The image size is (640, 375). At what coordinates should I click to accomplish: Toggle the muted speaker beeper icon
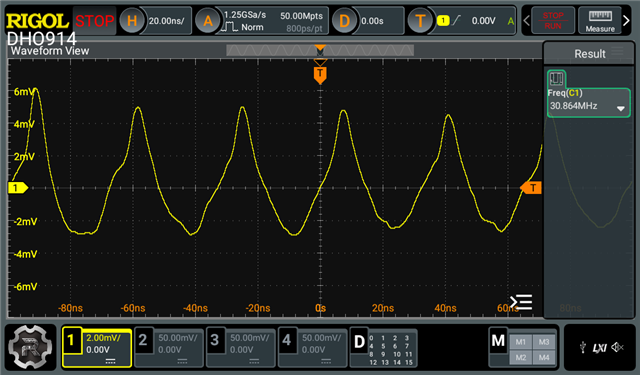[617, 347]
